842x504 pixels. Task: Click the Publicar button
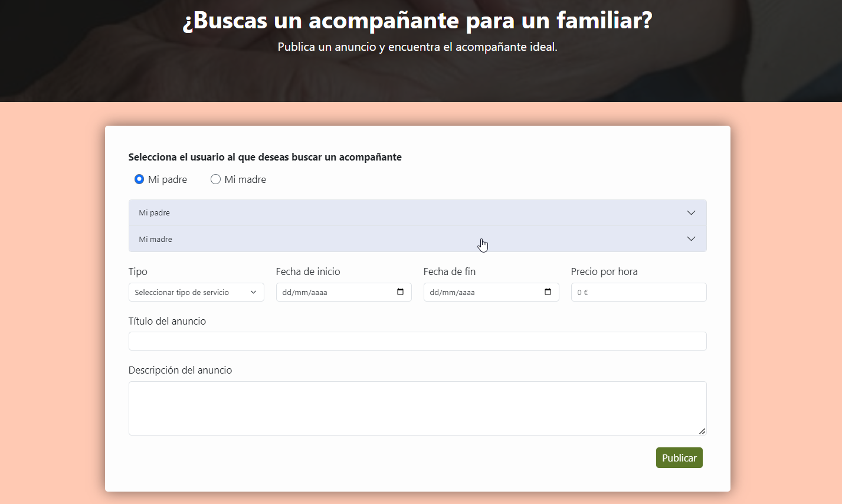(679, 458)
